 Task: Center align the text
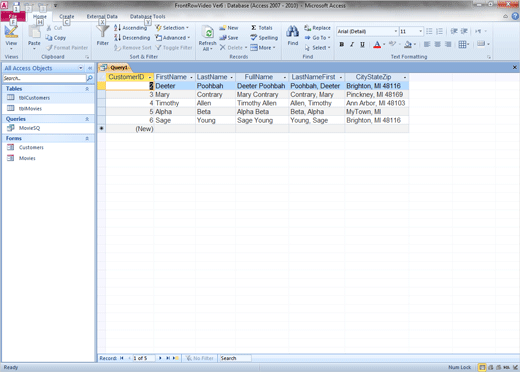pos(438,44)
